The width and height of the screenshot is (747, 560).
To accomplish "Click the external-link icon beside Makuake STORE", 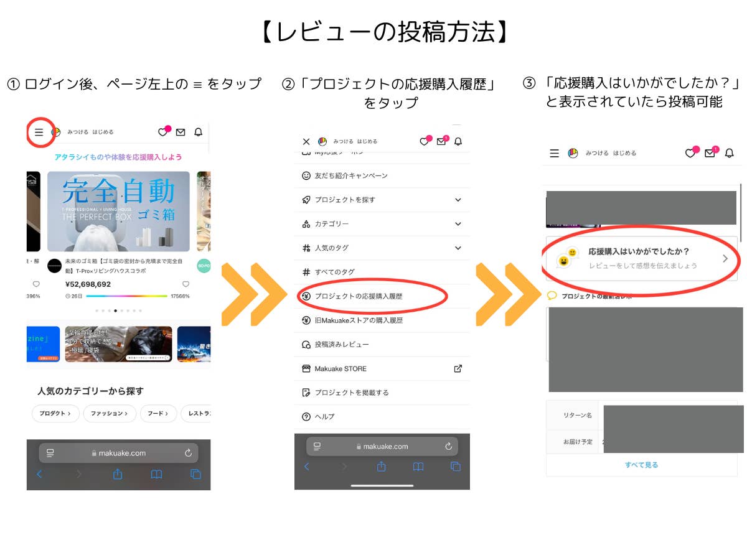I will click(x=458, y=368).
